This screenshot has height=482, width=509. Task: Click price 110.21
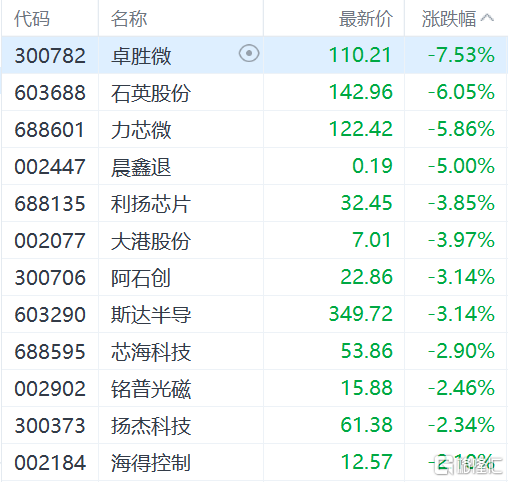tap(360, 55)
